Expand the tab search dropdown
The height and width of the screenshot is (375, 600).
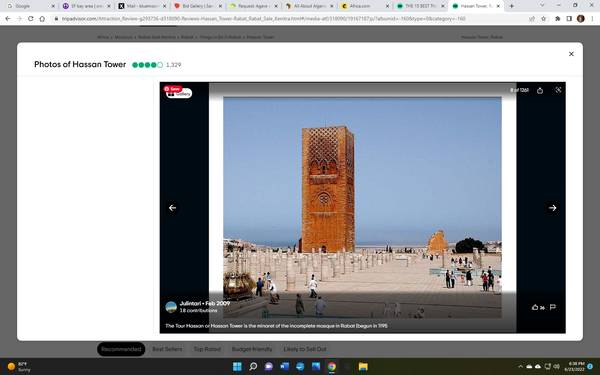tap(542, 5)
